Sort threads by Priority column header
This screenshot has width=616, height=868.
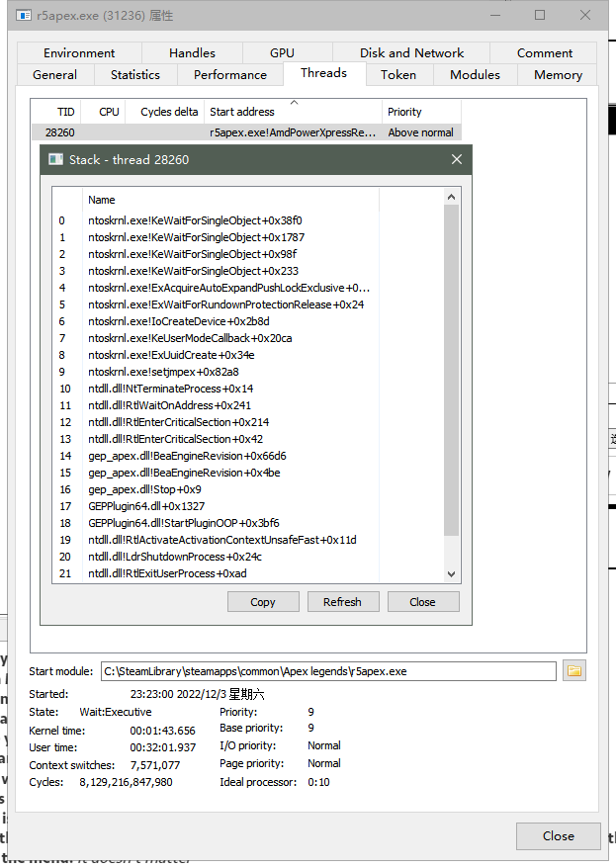pyautogui.click(x=421, y=112)
